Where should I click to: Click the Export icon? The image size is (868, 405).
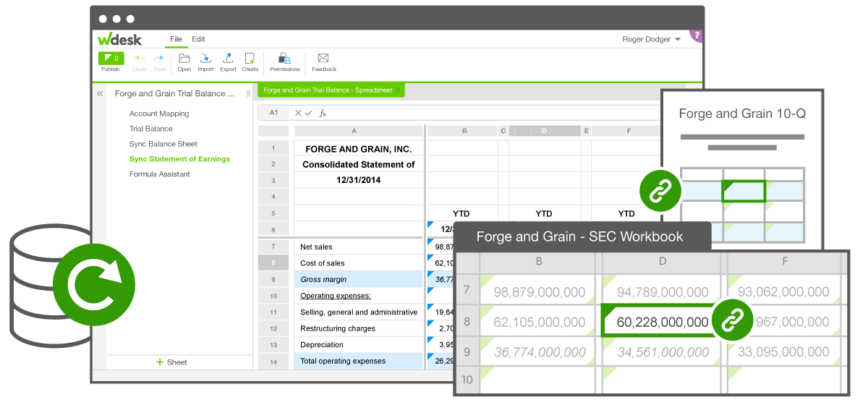[x=228, y=58]
